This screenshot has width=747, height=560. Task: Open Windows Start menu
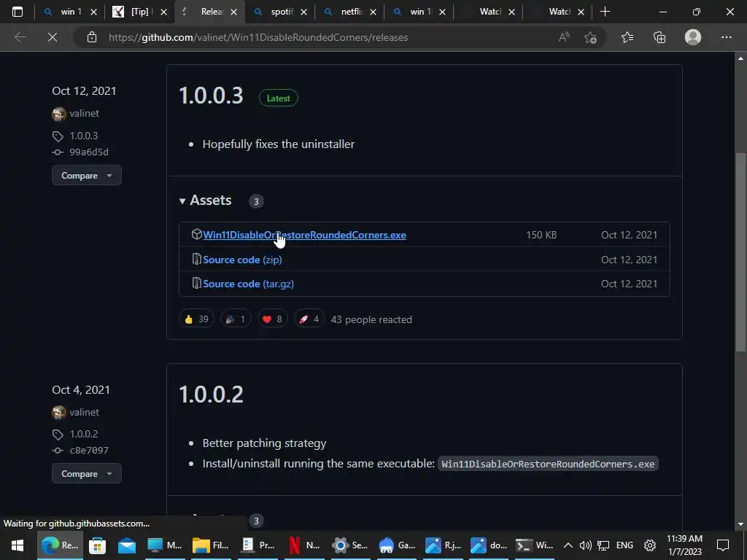[18, 545]
